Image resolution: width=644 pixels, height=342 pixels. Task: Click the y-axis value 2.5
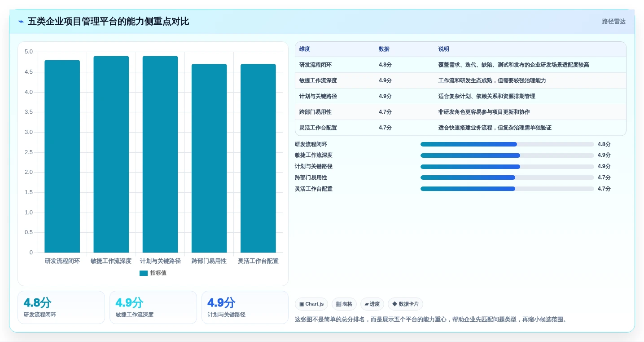29,152
